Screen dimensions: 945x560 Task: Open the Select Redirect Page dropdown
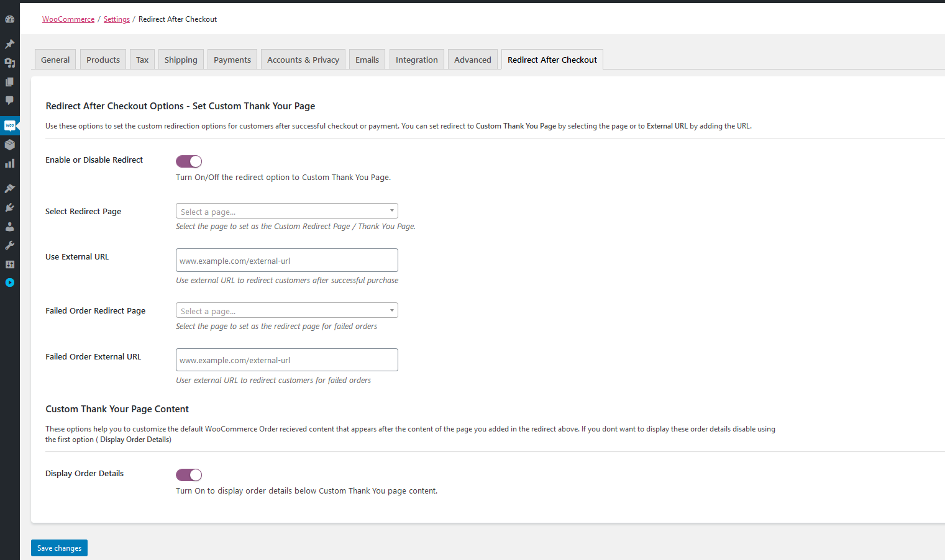[x=286, y=211]
